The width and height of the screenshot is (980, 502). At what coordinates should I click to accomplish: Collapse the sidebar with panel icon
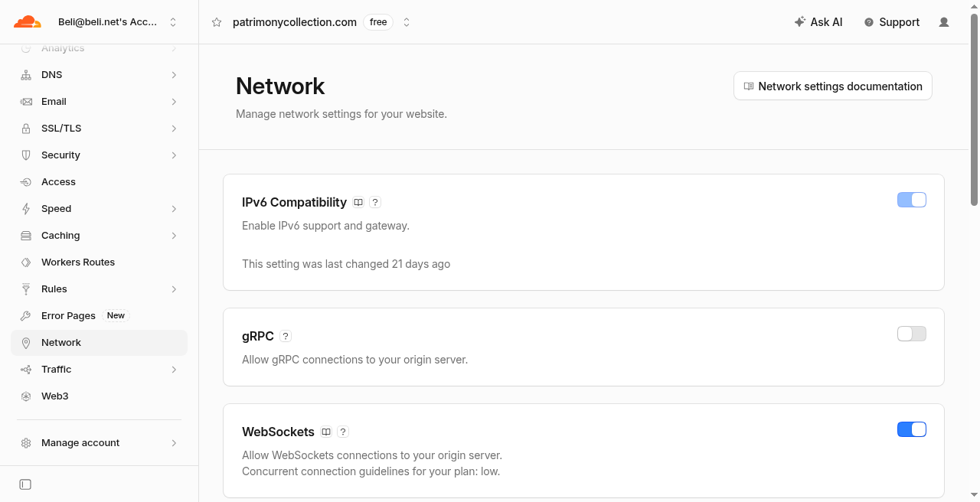pos(25,484)
